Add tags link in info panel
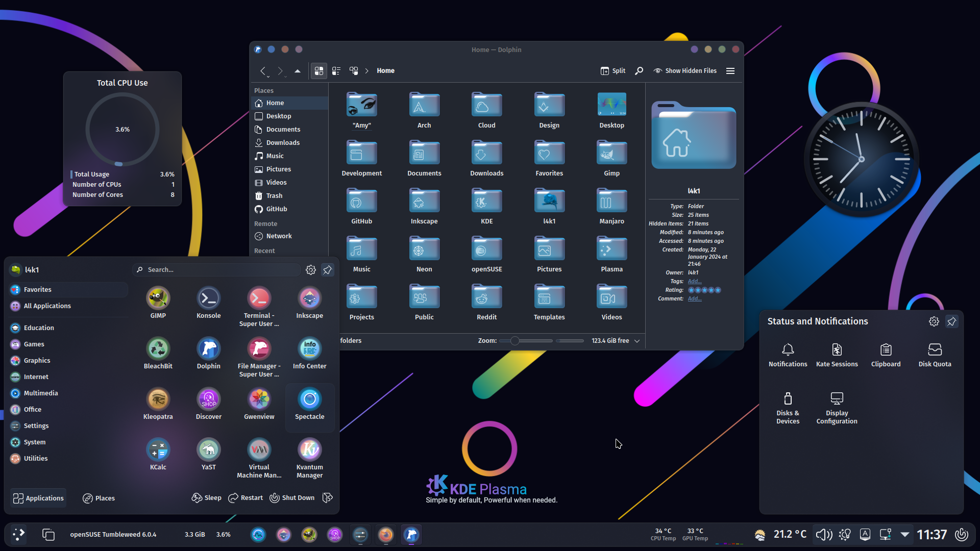The height and width of the screenshot is (551, 980). click(x=694, y=281)
